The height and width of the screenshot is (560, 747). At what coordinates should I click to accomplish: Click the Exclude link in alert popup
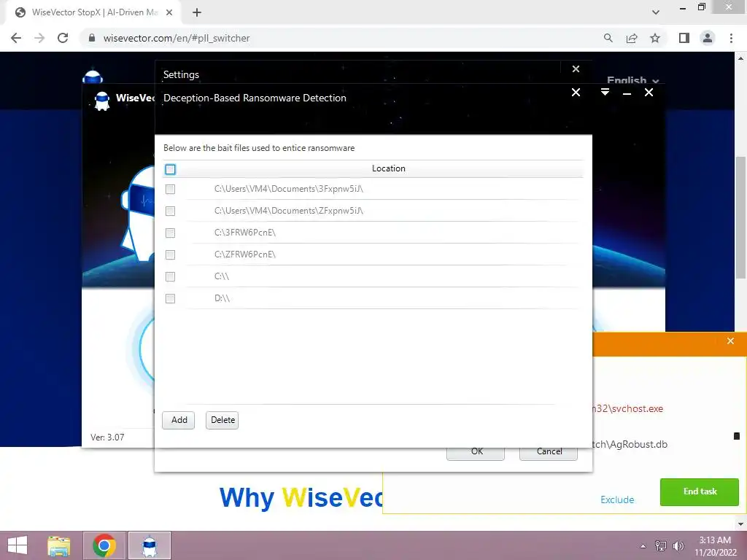click(617, 499)
